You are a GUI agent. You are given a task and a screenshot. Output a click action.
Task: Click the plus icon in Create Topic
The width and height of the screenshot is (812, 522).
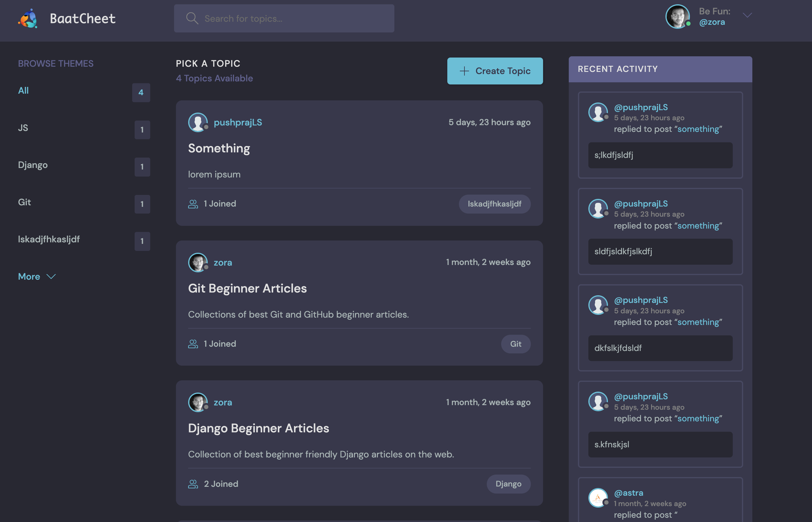point(464,71)
